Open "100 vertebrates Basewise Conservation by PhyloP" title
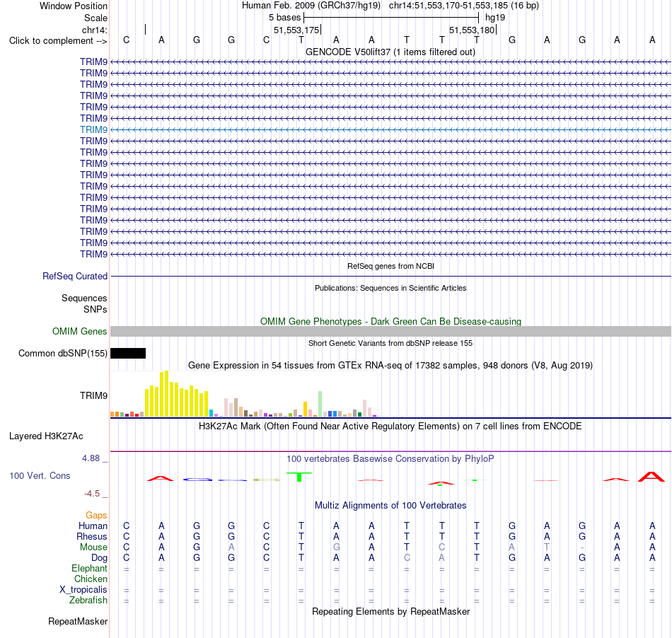 click(x=390, y=459)
